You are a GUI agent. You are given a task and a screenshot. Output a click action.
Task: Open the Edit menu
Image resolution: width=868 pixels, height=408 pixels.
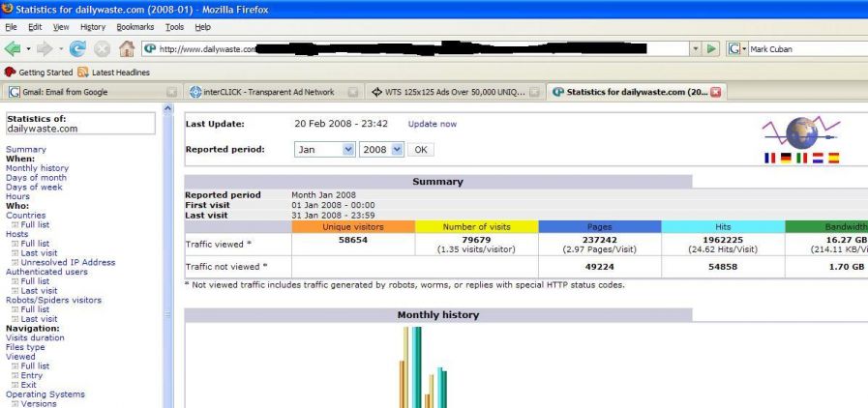click(35, 26)
